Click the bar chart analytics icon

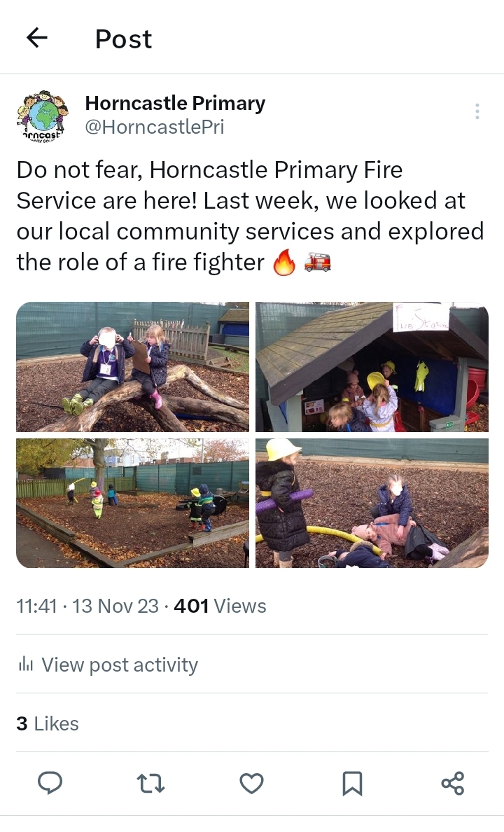[x=26, y=664]
